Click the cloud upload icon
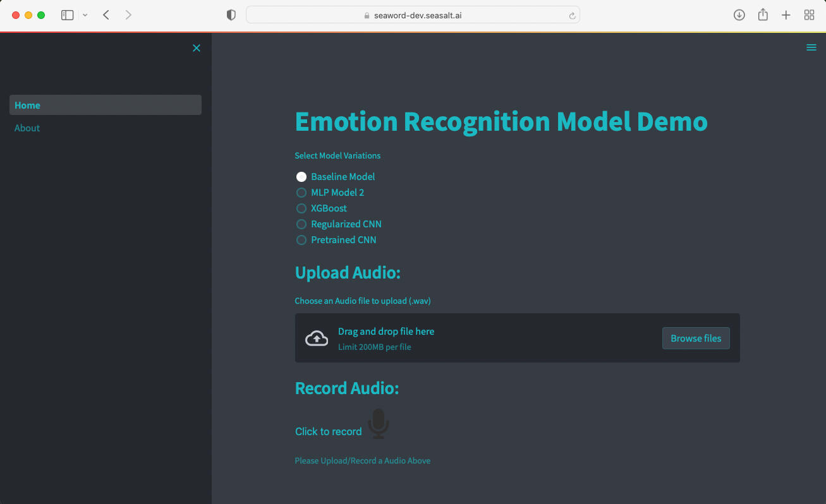 click(317, 339)
